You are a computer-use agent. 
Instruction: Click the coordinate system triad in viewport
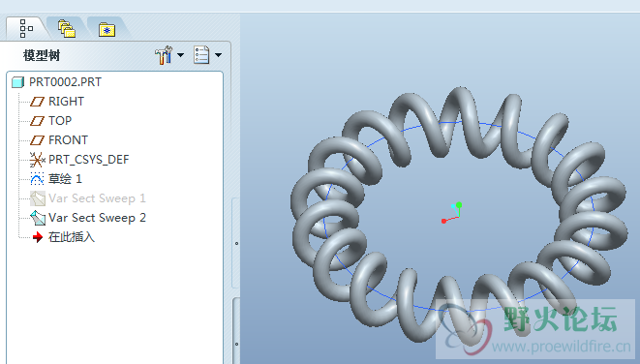pyautogui.click(x=452, y=213)
